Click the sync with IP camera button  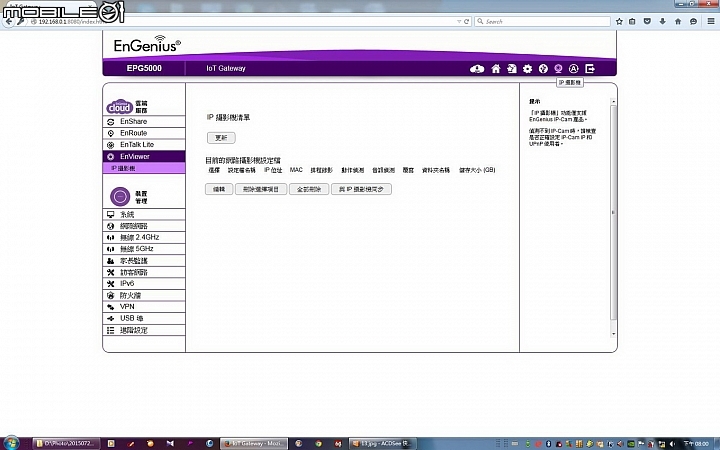[x=361, y=189]
